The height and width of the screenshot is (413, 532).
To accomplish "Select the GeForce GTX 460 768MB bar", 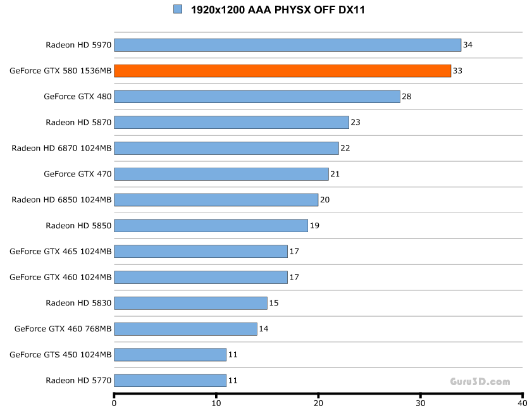I will pos(185,329).
